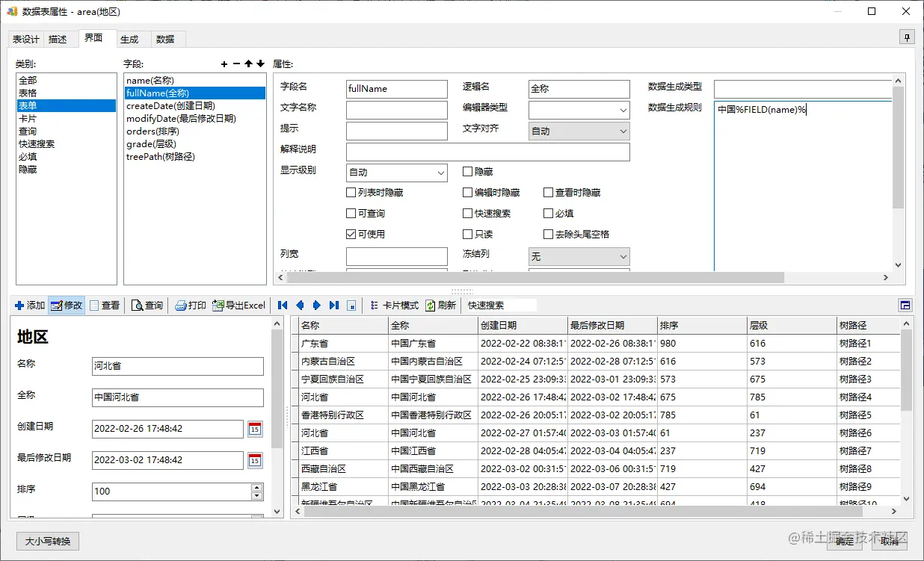Select 卡片 in category list
The image size is (924, 561).
(x=67, y=119)
